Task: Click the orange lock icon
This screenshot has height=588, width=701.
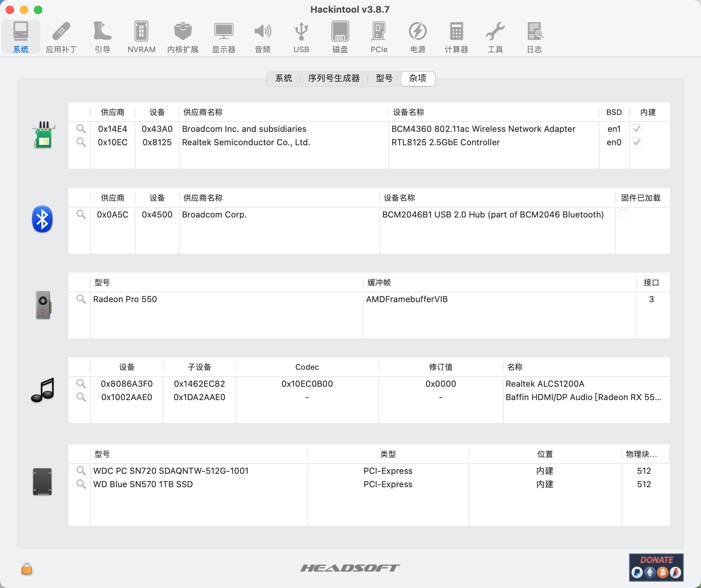Action: (27, 569)
